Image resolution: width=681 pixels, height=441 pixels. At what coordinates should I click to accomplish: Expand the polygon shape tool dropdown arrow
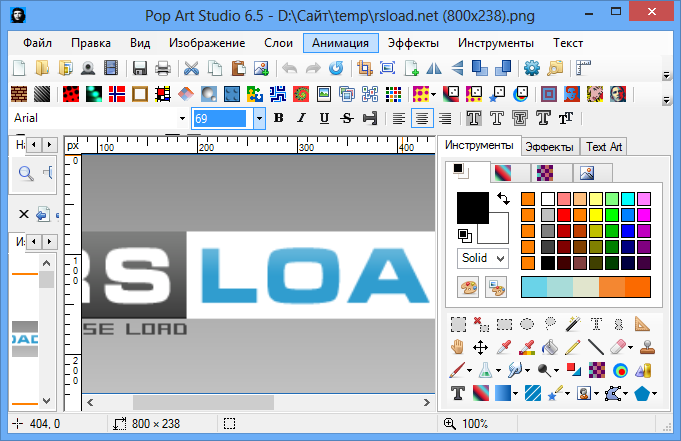(655, 394)
